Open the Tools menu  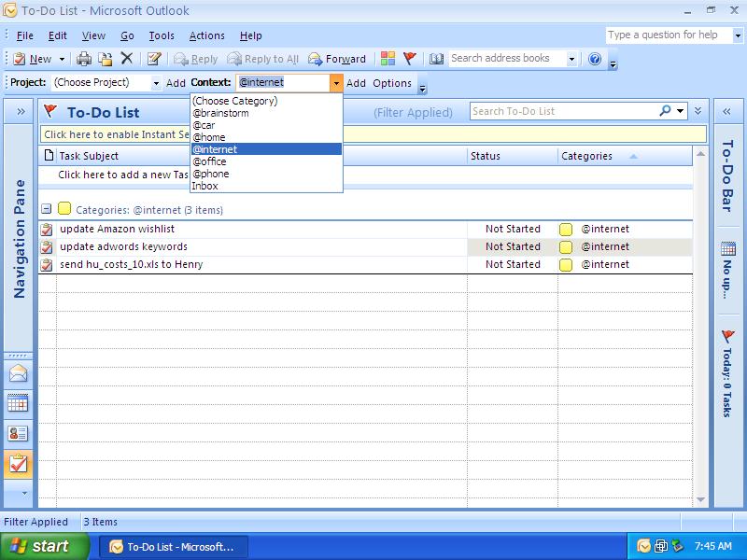click(x=162, y=35)
